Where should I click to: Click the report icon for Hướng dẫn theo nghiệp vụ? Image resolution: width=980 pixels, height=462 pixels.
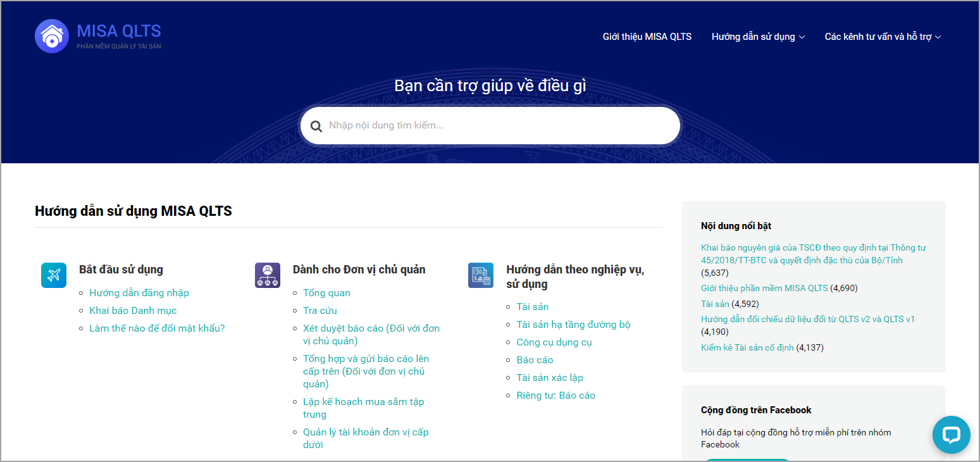481,275
